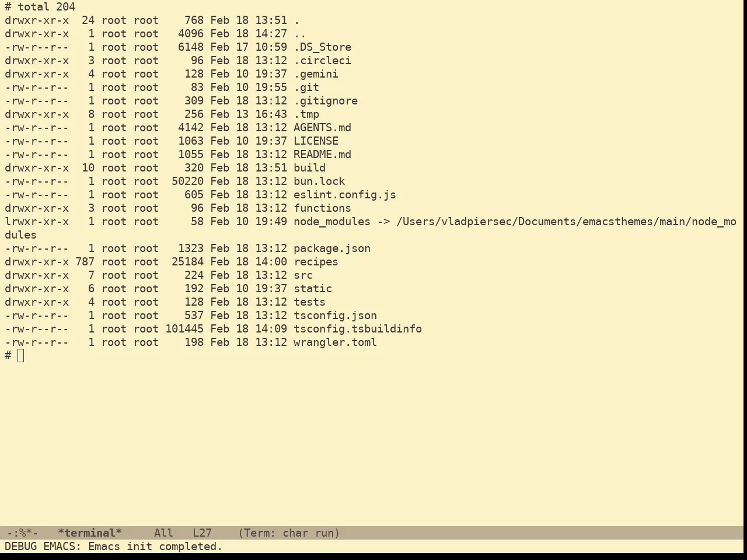Click the 25184 size of recipes

pyautogui.click(x=187, y=262)
